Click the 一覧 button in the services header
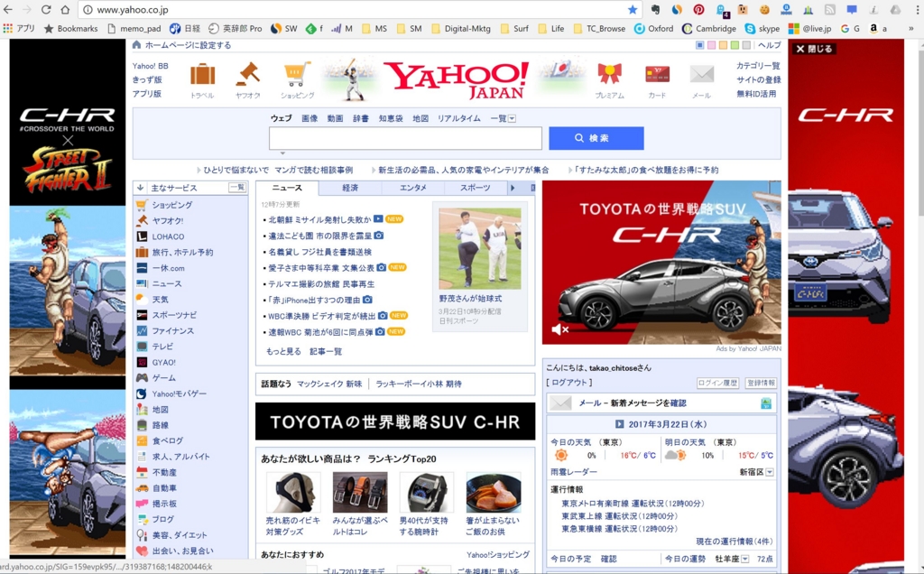Screen dimensions: 924x574 click(237, 188)
